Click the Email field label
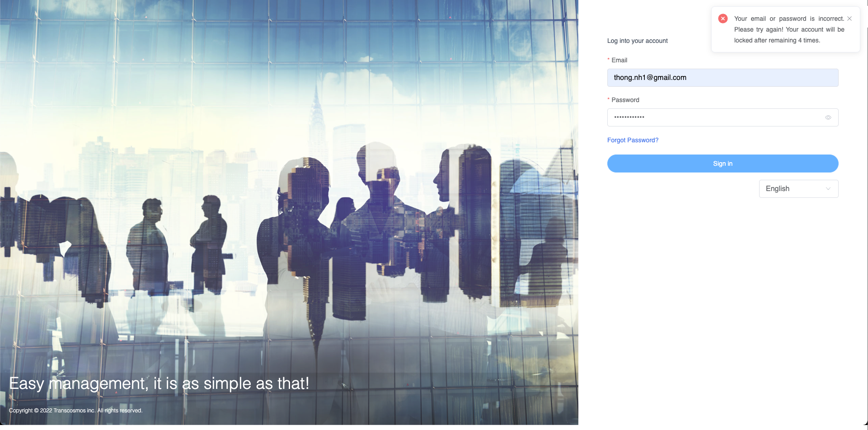 click(x=619, y=60)
